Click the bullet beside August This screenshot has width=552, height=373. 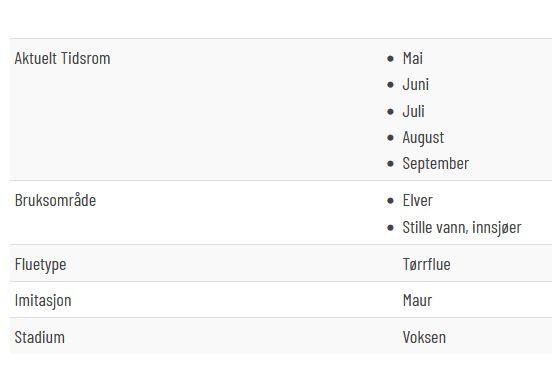click(390, 138)
